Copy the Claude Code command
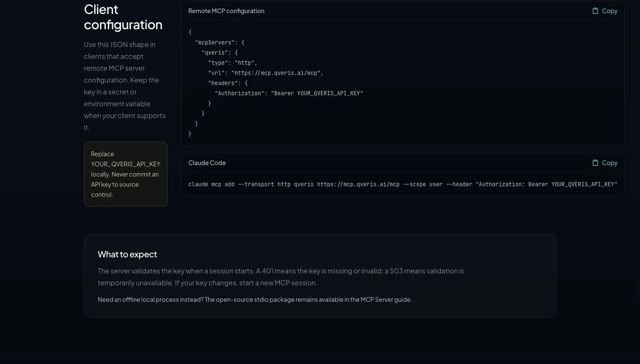This screenshot has width=640, height=364. point(604,163)
